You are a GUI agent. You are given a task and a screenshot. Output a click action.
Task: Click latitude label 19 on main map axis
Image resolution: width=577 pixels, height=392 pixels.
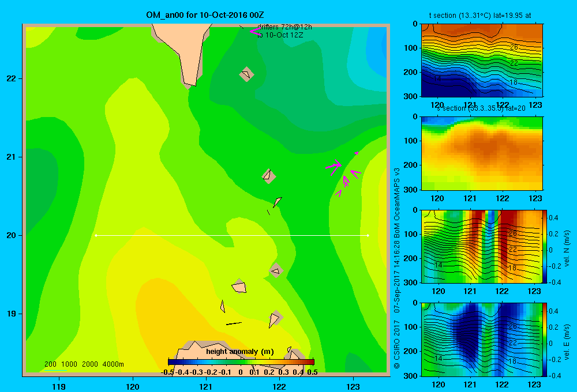click(12, 314)
